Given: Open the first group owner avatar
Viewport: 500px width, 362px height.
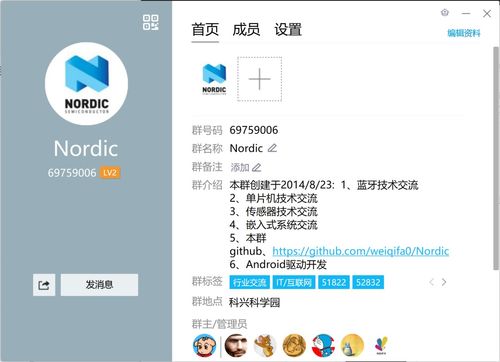Looking at the screenshot, I should 204,345.
